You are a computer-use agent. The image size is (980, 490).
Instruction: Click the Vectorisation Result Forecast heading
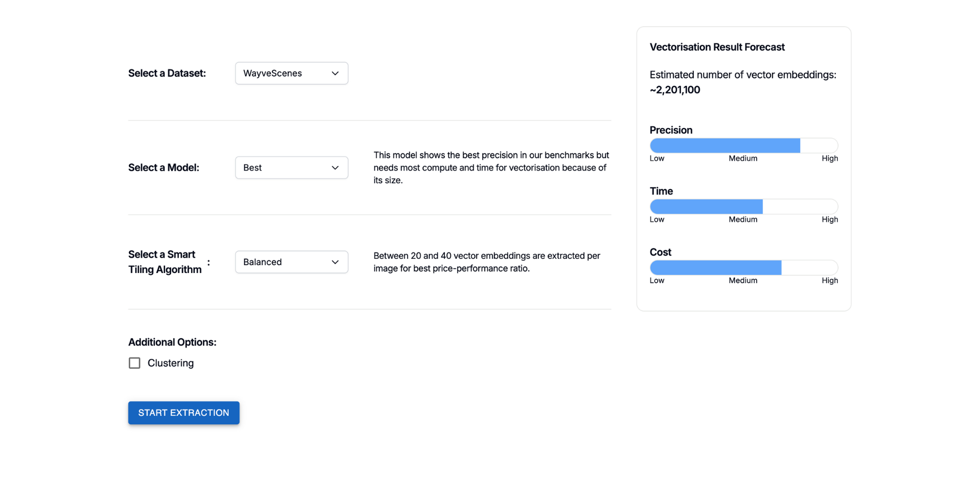click(717, 47)
